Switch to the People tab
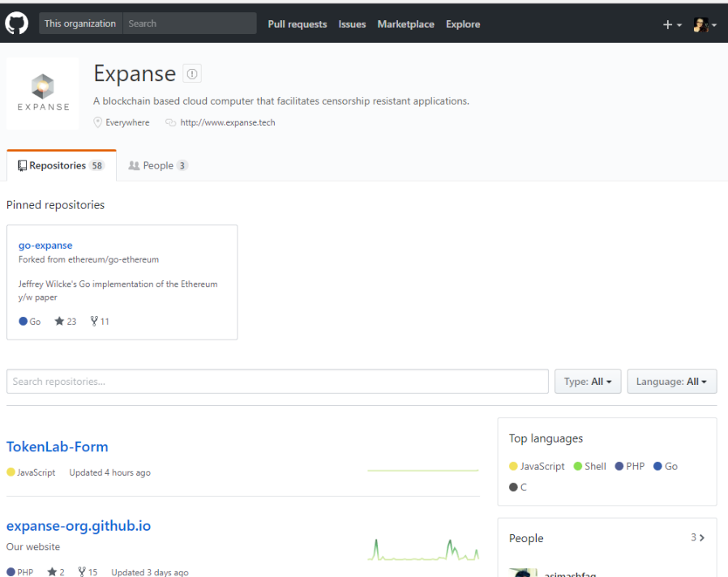728x577 pixels. [x=158, y=165]
